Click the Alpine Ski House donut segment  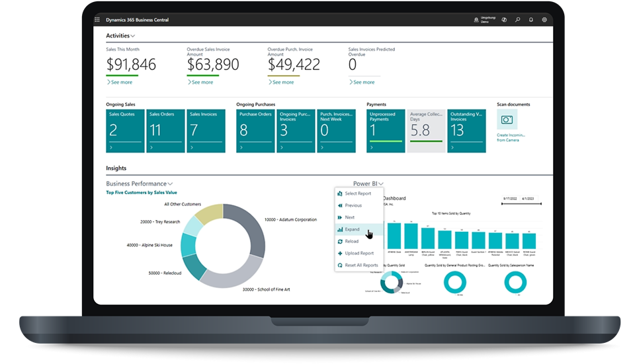click(x=188, y=245)
